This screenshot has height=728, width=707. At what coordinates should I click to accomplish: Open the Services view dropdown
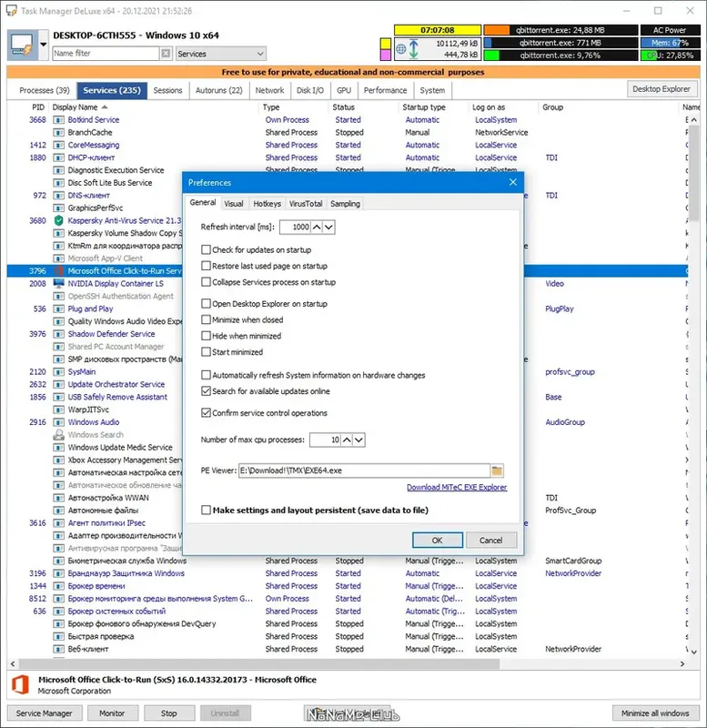(221, 54)
